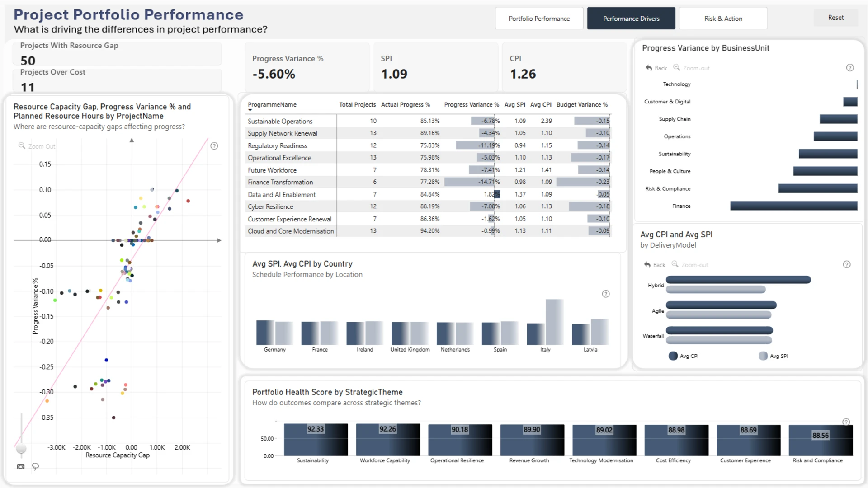
Task: Select the Finance bar in BusinessUnit chart
Action: point(794,206)
